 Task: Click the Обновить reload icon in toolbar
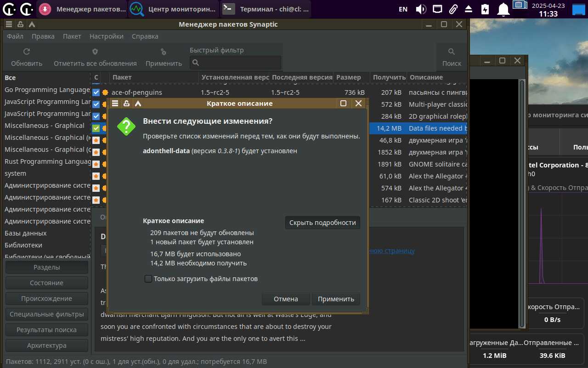coord(27,52)
